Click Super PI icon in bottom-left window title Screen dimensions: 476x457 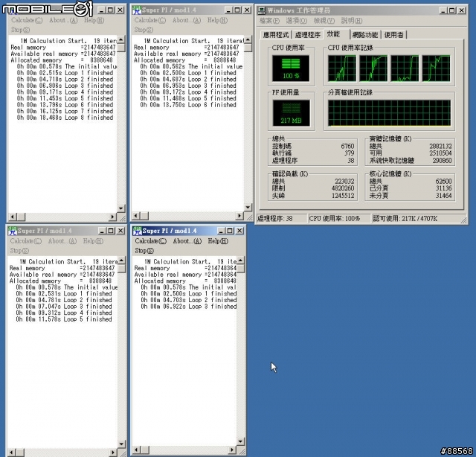coord(13,231)
